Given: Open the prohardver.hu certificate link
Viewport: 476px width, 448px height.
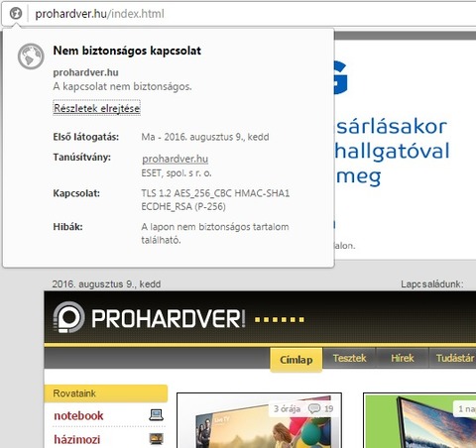Looking at the screenshot, I should tap(175, 159).
